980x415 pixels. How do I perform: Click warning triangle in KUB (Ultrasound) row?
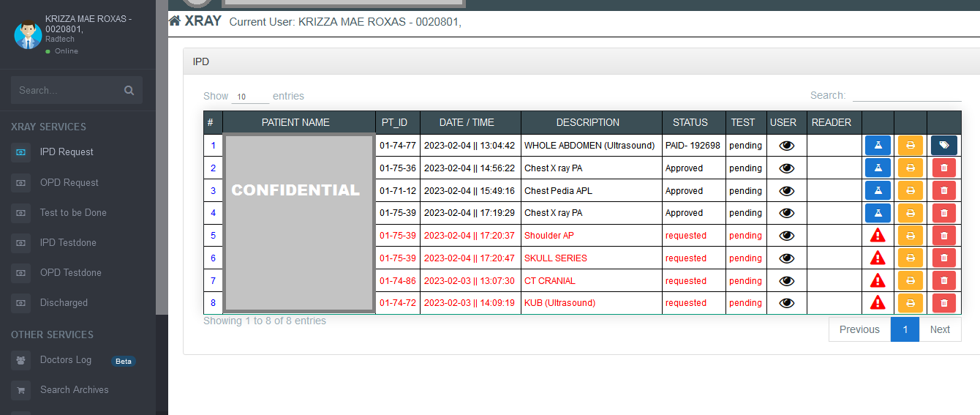click(x=878, y=302)
